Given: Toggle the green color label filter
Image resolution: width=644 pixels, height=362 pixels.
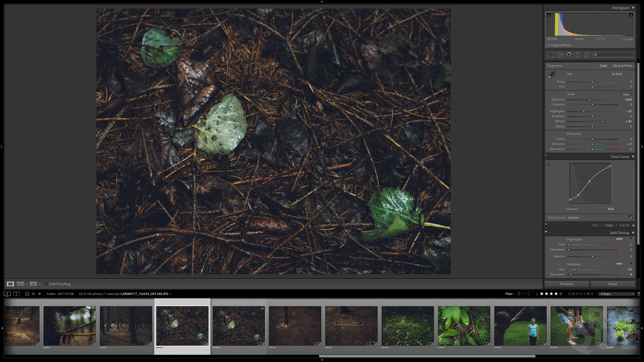Looking at the screenshot, I should point(577,294).
